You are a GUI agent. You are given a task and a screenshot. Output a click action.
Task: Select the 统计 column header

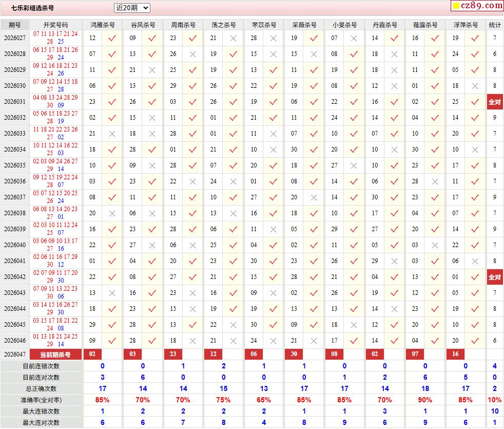[495, 25]
